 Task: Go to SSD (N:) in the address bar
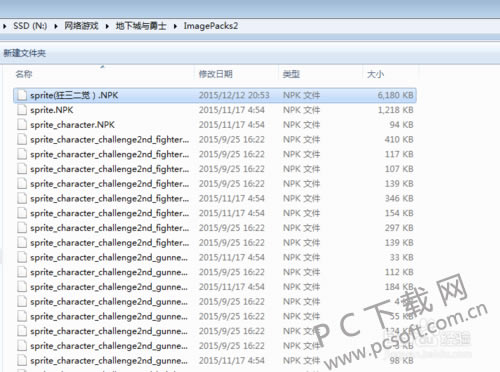30,26
